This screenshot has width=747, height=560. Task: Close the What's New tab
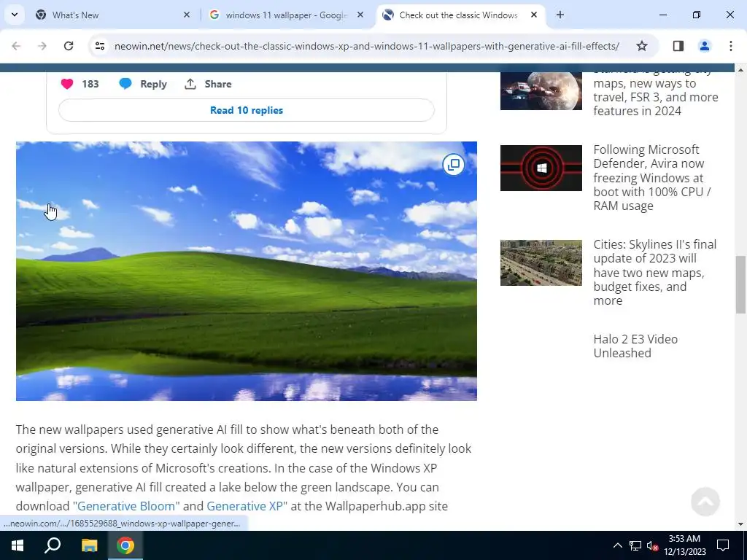click(186, 15)
